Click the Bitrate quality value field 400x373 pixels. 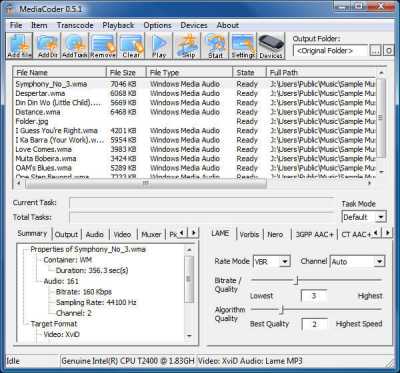[314, 296]
